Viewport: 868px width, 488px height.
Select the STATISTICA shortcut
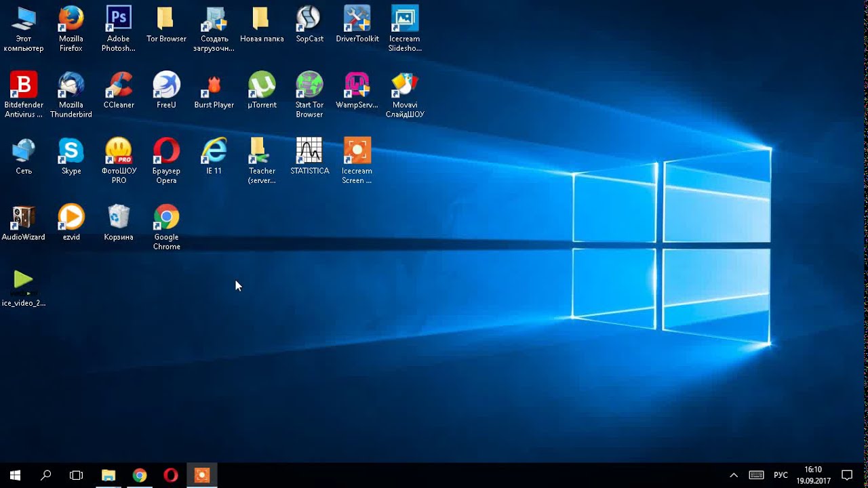(x=310, y=157)
